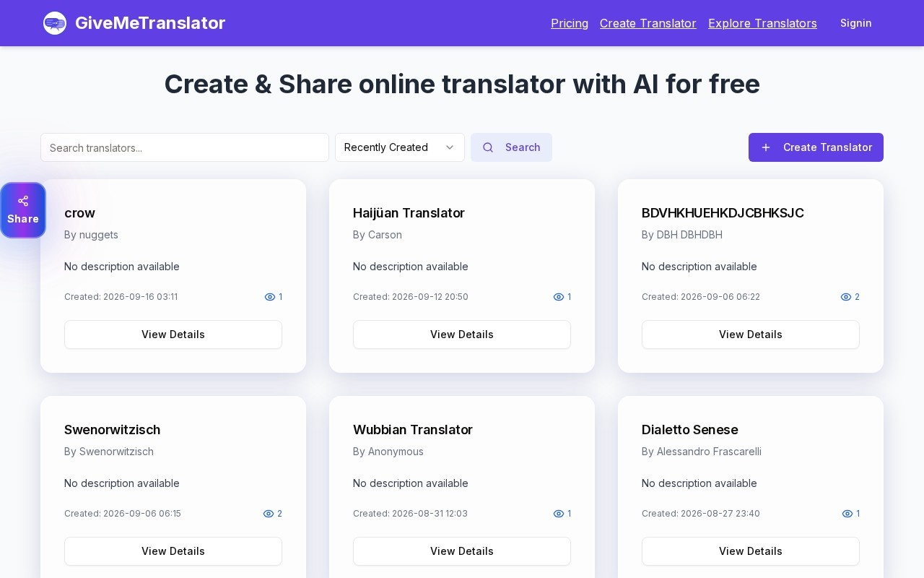Click the 'Created: 2026-09-16 03:11' timestamp
Image resolution: width=924 pixels, height=578 pixels.
121,297
